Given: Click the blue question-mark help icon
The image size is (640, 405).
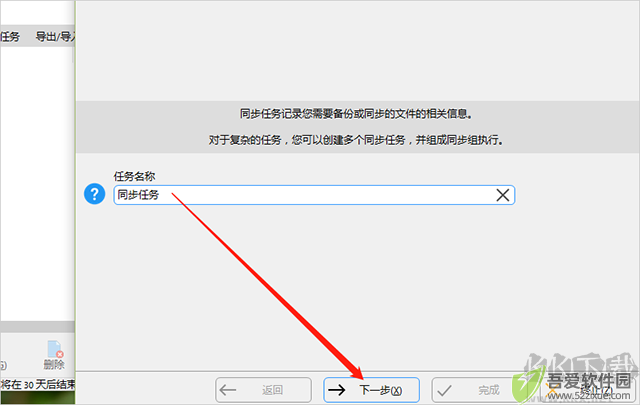Looking at the screenshot, I should coord(94,194).
